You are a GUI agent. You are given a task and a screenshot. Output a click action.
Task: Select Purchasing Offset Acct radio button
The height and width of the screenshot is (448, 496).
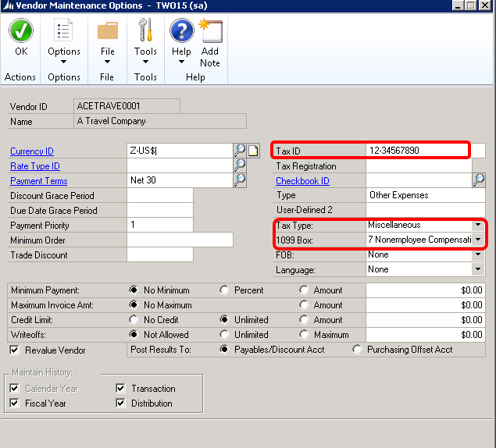(x=358, y=350)
